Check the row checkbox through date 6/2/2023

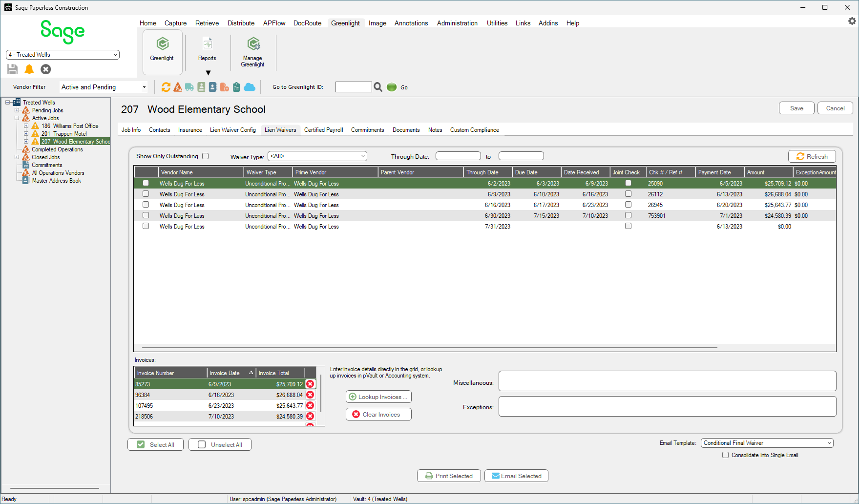[x=146, y=183]
